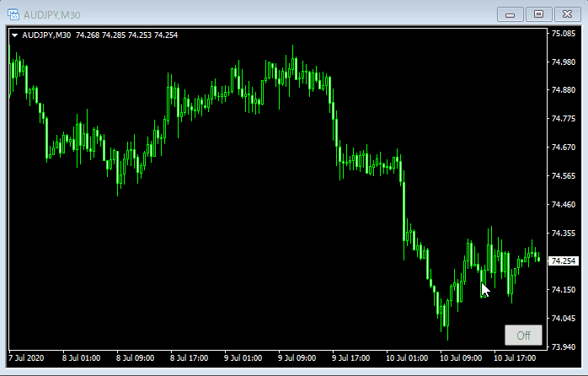
Task: Close the AUDJPY,M30 chart window
Action: pyautogui.click(x=568, y=14)
